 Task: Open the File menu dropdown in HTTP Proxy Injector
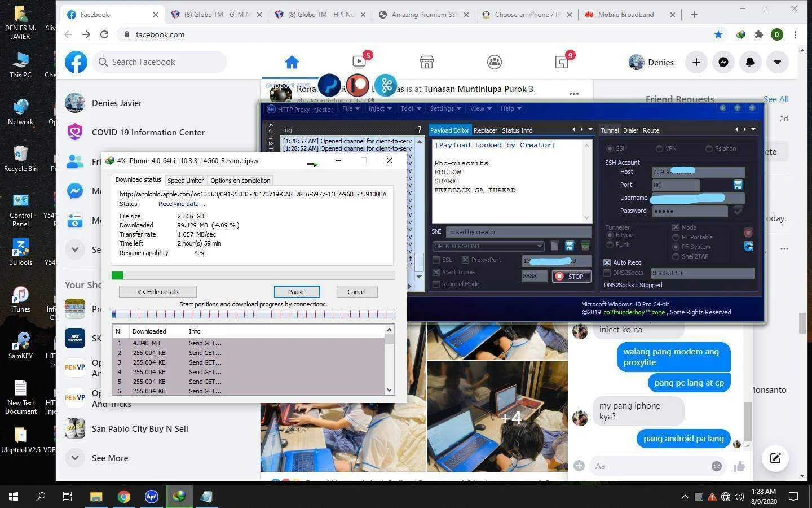350,108
